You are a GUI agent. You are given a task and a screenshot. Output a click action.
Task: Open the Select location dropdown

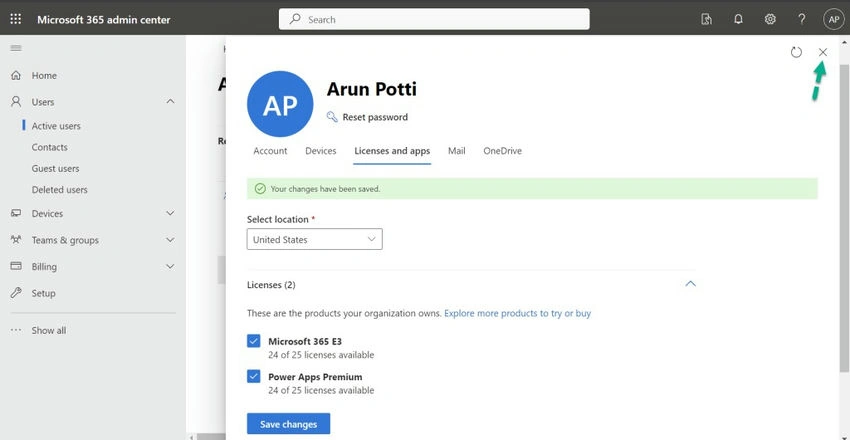click(x=314, y=239)
